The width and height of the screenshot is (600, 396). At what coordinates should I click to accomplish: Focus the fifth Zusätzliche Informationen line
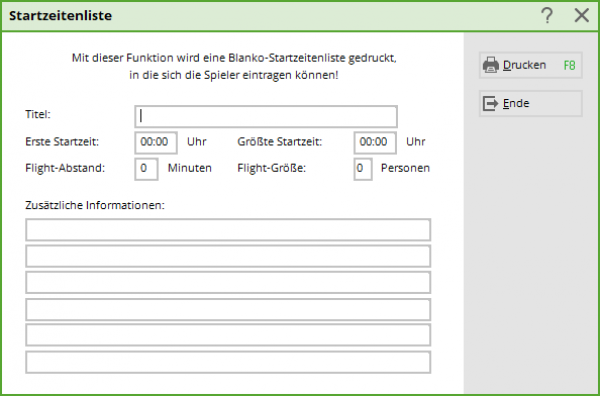[228, 335]
